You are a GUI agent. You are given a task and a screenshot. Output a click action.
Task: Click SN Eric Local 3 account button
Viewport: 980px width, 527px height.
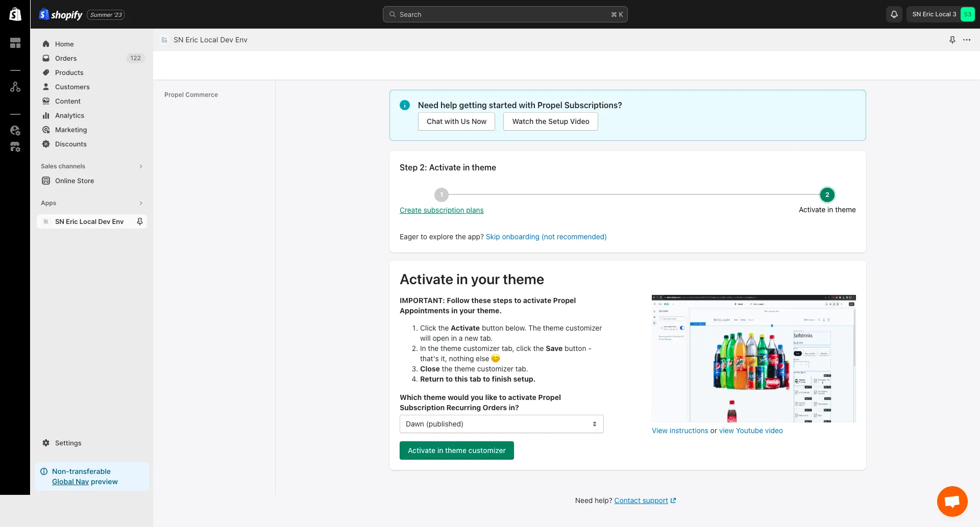[941, 14]
